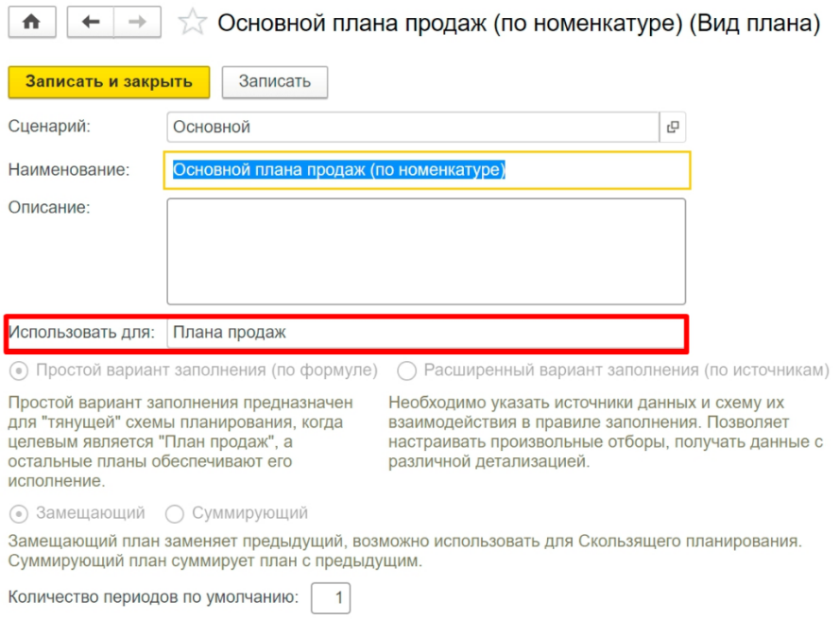Click the form title heading text
840x620 pixels.
pyautogui.click(x=518, y=24)
